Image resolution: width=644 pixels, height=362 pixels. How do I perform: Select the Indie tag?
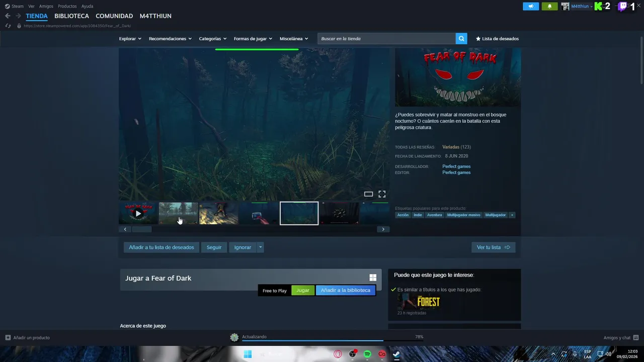pyautogui.click(x=418, y=215)
